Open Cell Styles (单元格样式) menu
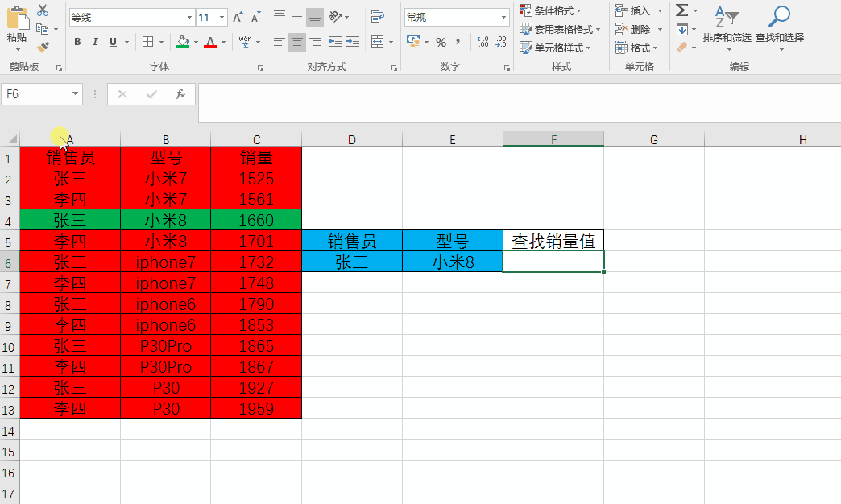 point(555,48)
